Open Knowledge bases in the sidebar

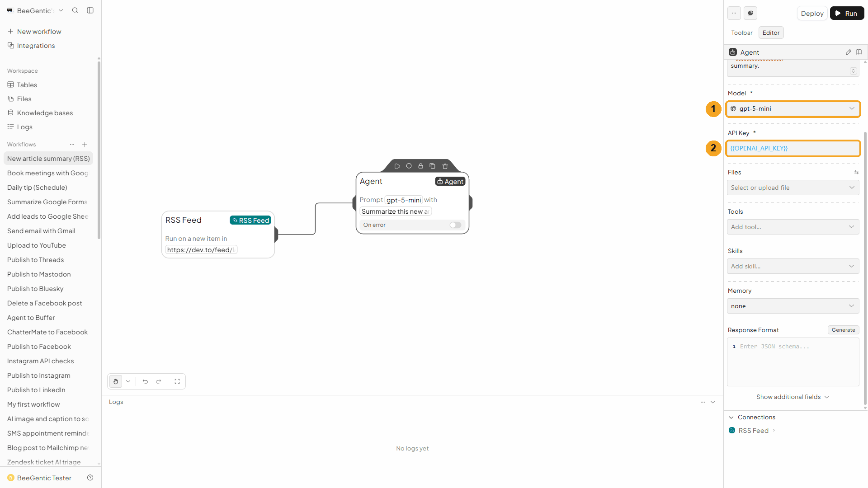tap(45, 113)
